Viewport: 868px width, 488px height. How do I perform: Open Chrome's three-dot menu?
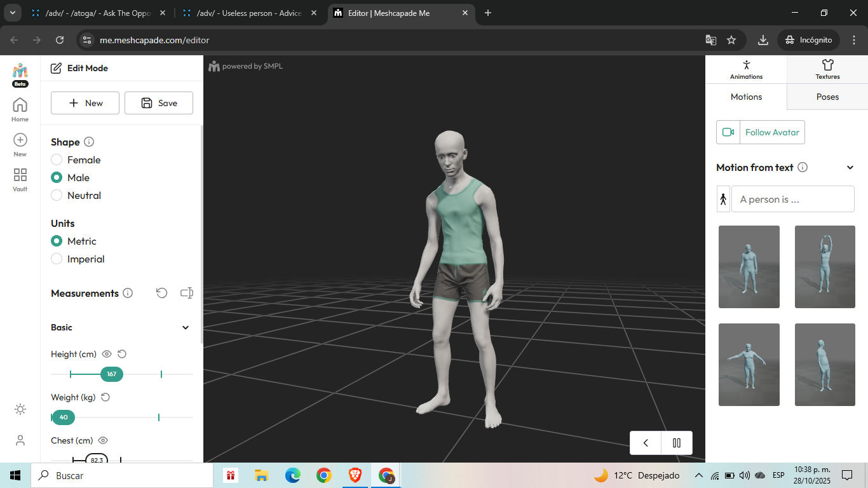(x=854, y=40)
